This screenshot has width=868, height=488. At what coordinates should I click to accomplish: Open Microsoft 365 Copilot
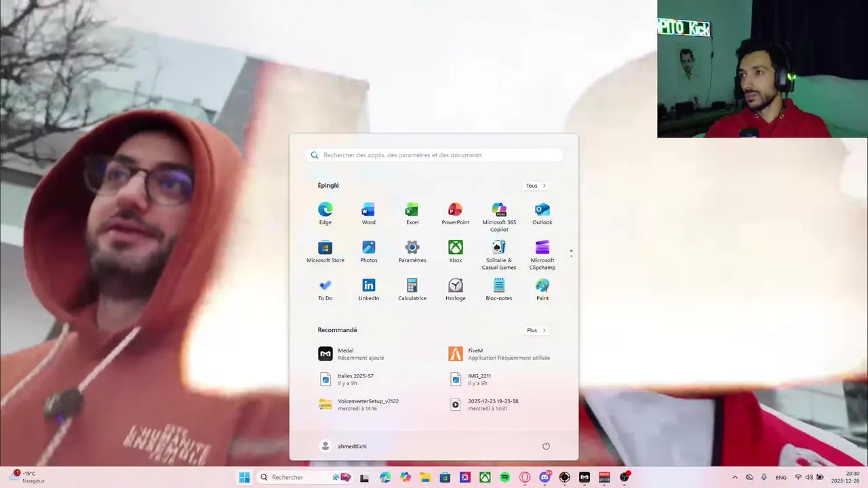coord(499,217)
